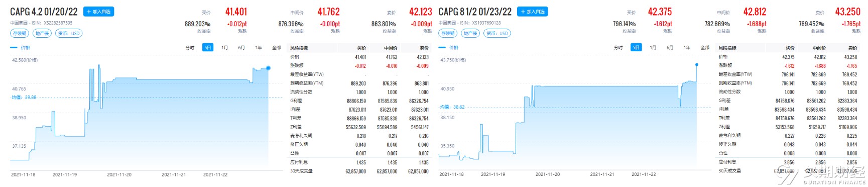Screen dimensions: 868x187
Task: Click 到期收益率(YTM) row label in CAPG 4.2 table
Action: 307,83
